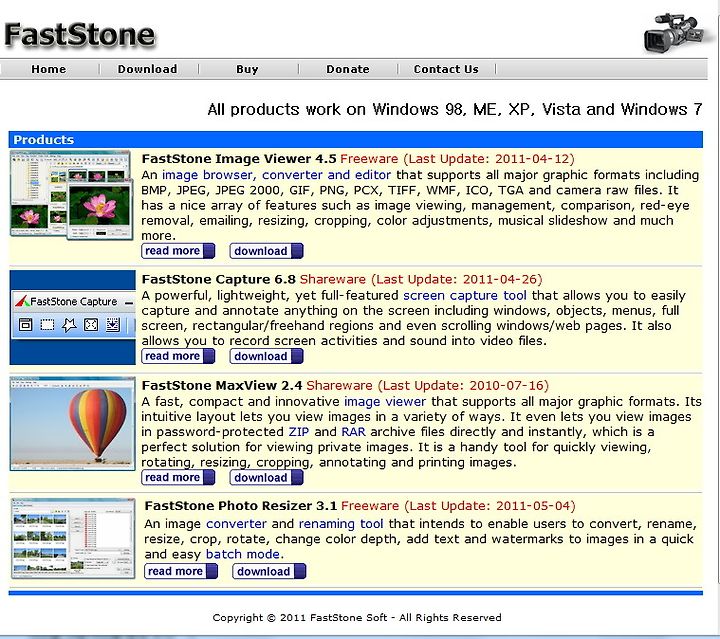Click the FastStone Capture toolbar thumbnail
Screen dimensions: 720x639
click(73, 317)
